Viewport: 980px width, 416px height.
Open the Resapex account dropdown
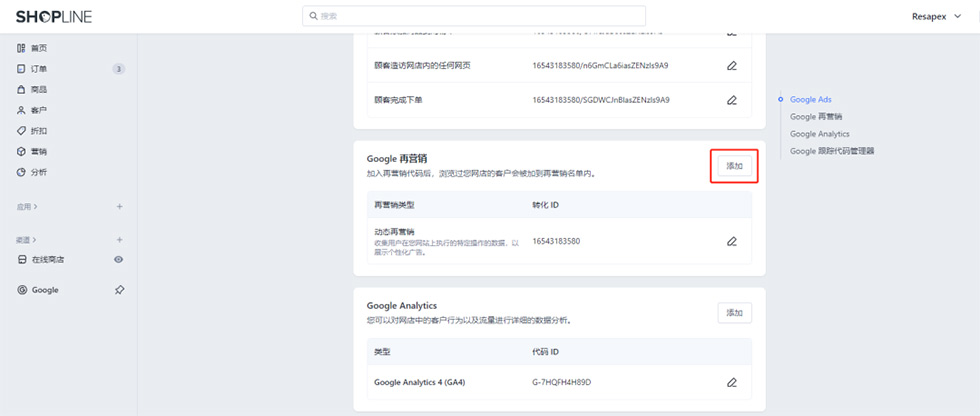click(x=933, y=16)
